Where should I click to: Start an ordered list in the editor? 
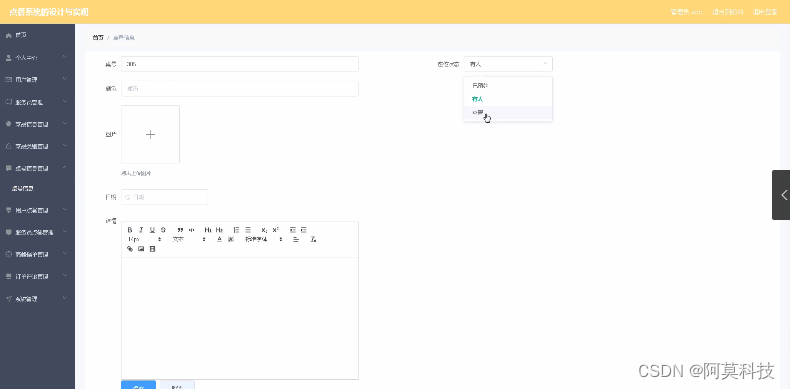point(236,230)
